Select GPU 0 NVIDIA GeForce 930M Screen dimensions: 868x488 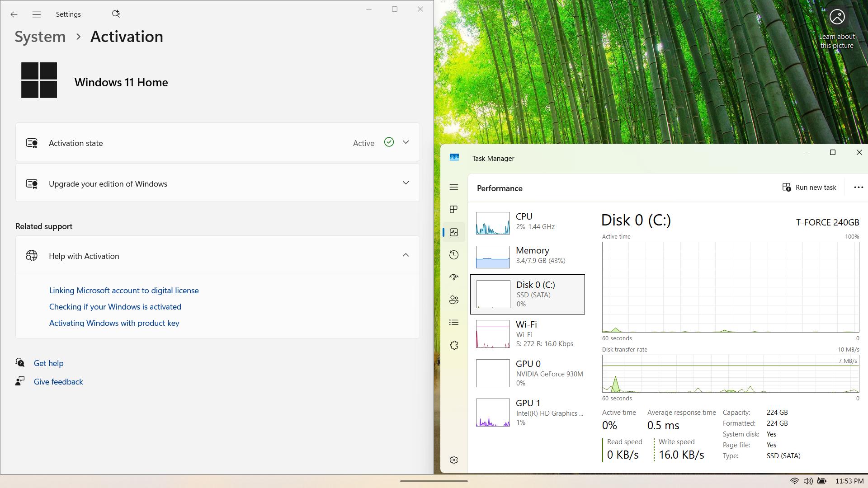pyautogui.click(x=528, y=373)
